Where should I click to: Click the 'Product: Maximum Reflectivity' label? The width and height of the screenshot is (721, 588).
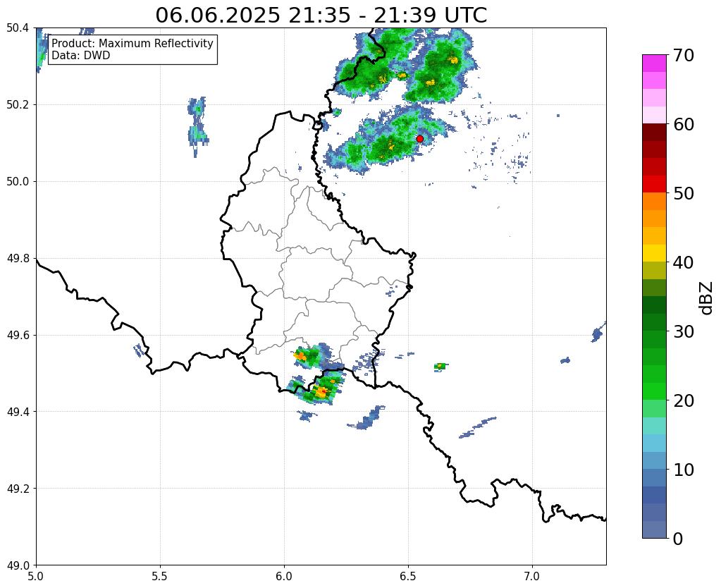pyautogui.click(x=133, y=43)
